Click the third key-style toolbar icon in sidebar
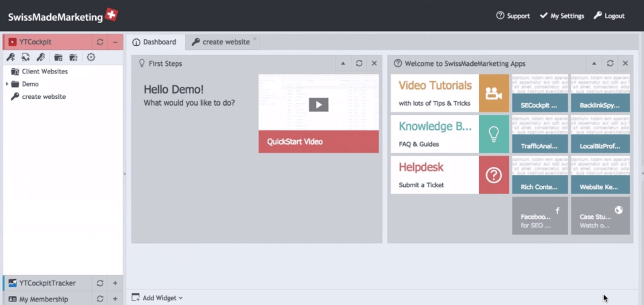This screenshot has width=644, height=305. [41, 57]
